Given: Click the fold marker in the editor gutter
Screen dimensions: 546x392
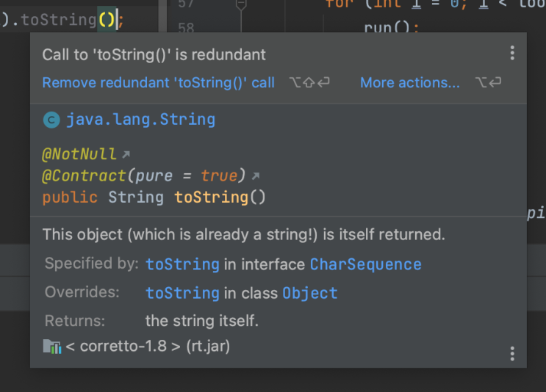Looking at the screenshot, I should coord(241,5).
